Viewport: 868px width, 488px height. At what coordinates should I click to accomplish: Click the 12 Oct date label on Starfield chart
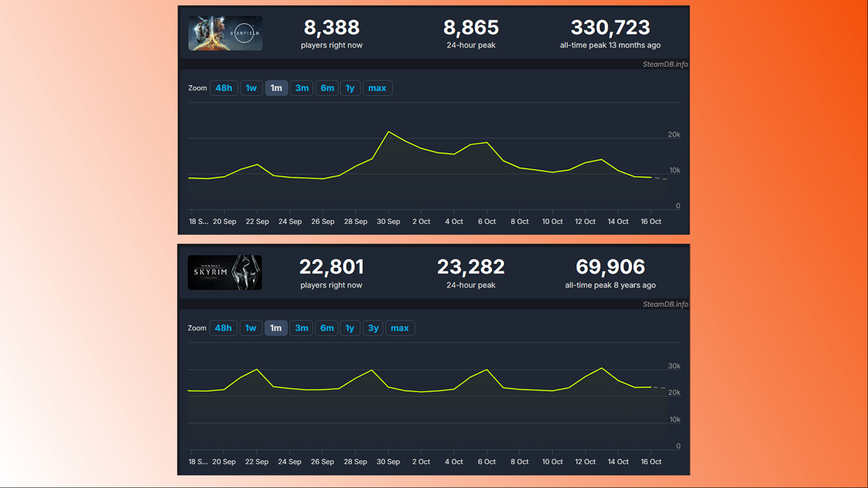pos(585,222)
